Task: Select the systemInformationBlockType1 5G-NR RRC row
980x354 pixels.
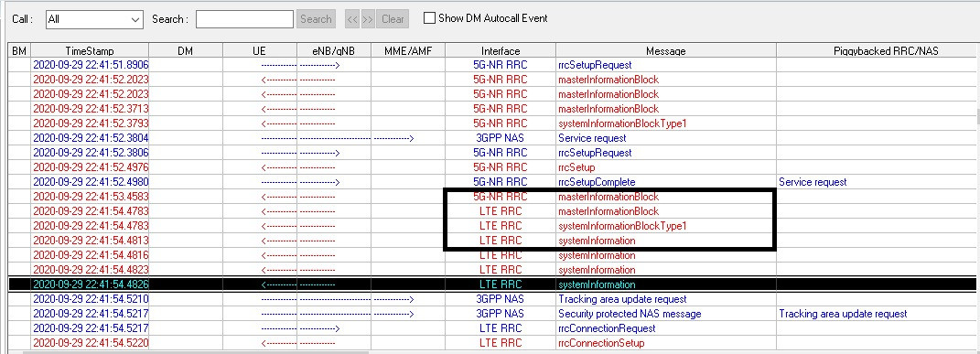Action: [492, 123]
